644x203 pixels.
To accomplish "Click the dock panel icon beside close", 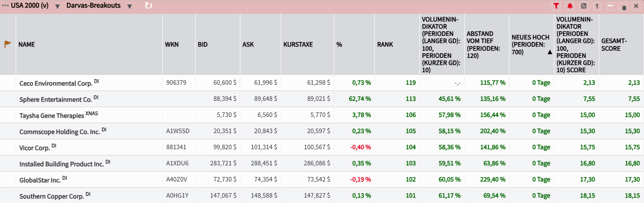I will point(623,7).
